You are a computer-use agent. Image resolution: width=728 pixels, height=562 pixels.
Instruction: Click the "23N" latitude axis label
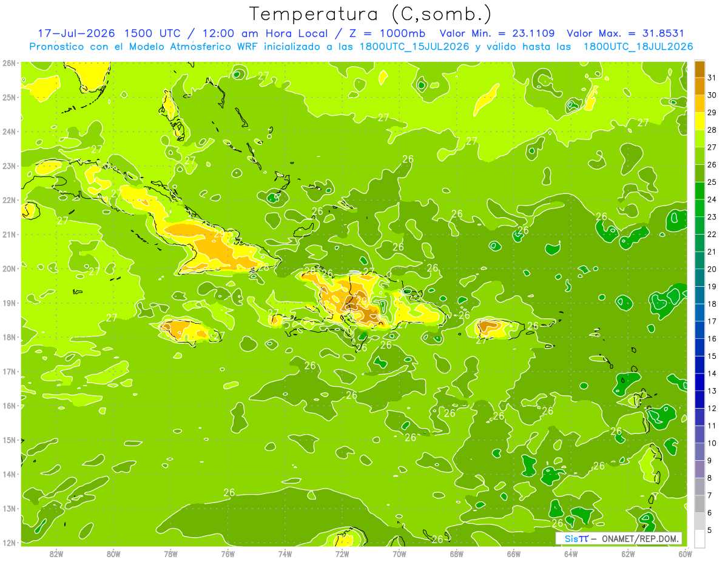(9, 166)
